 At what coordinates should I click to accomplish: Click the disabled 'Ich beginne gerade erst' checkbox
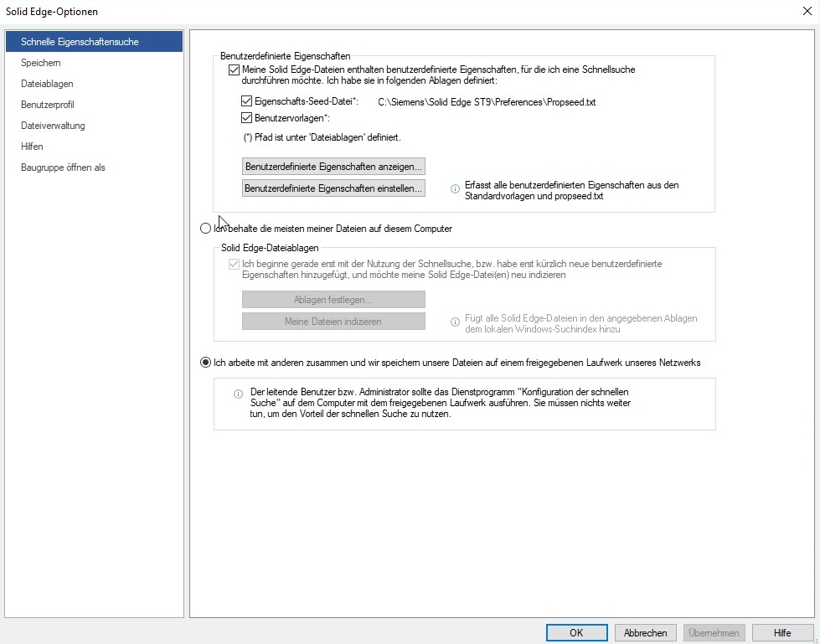pos(234,264)
